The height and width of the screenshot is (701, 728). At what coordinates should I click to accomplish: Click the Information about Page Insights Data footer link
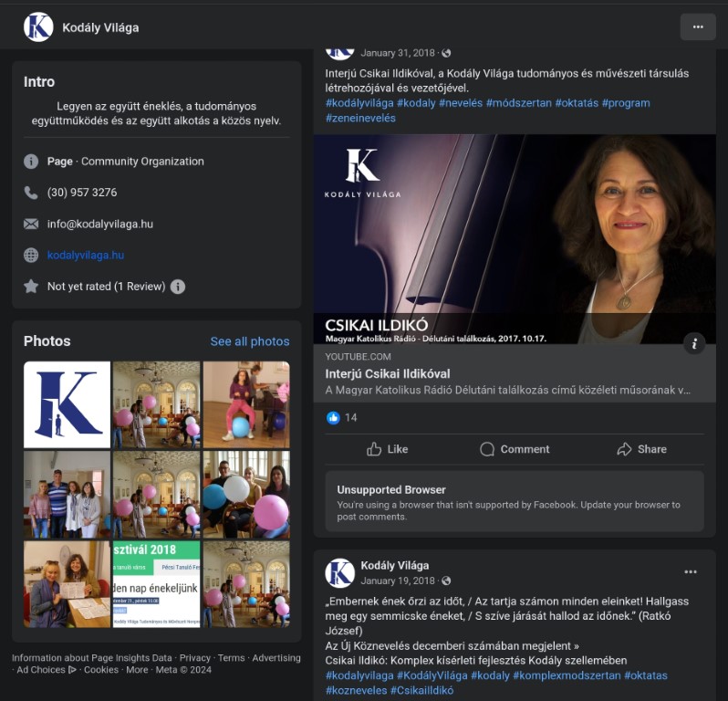(x=92, y=658)
